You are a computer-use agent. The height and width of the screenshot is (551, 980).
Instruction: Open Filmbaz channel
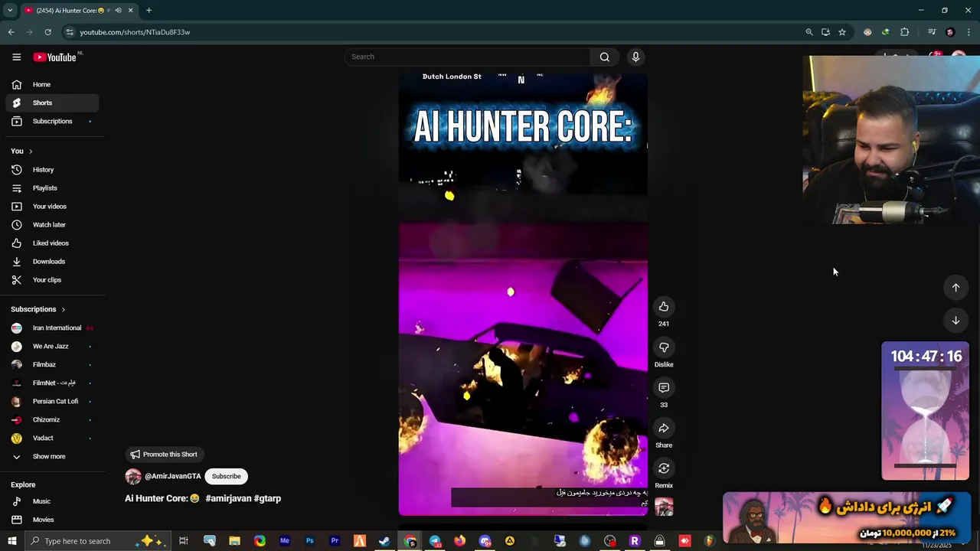coord(52,364)
